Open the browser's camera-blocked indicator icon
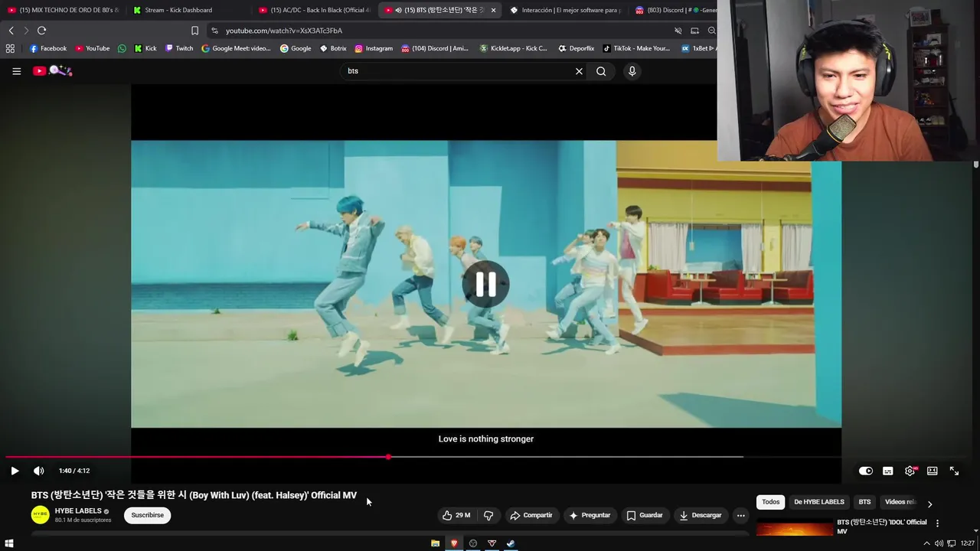Screen dimensions: 980x551 pyautogui.click(x=678, y=31)
